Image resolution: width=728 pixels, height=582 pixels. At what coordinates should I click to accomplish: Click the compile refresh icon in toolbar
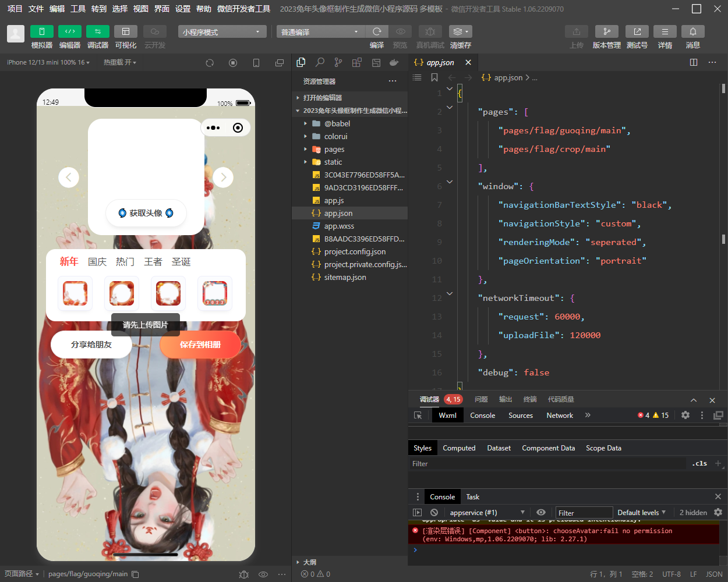[377, 31]
